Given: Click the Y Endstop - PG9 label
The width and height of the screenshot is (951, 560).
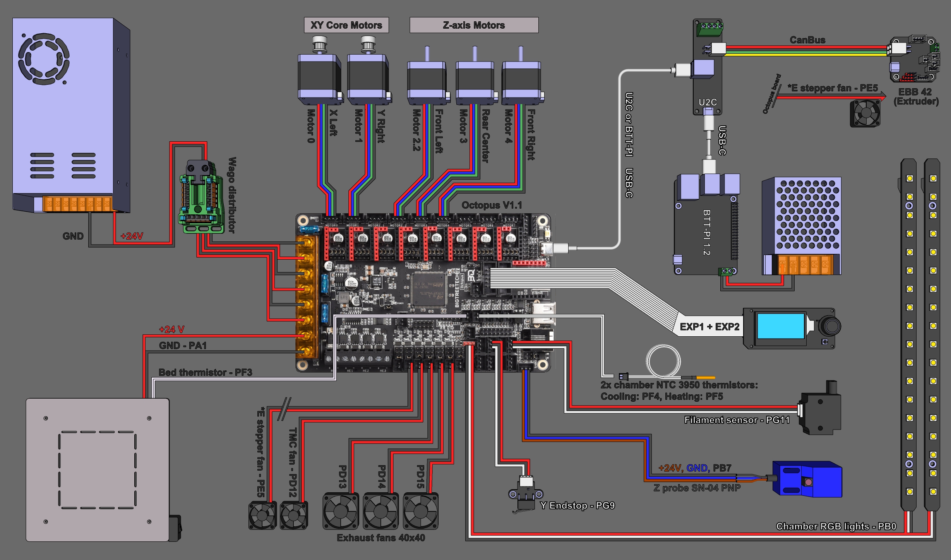Looking at the screenshot, I should 577,505.
